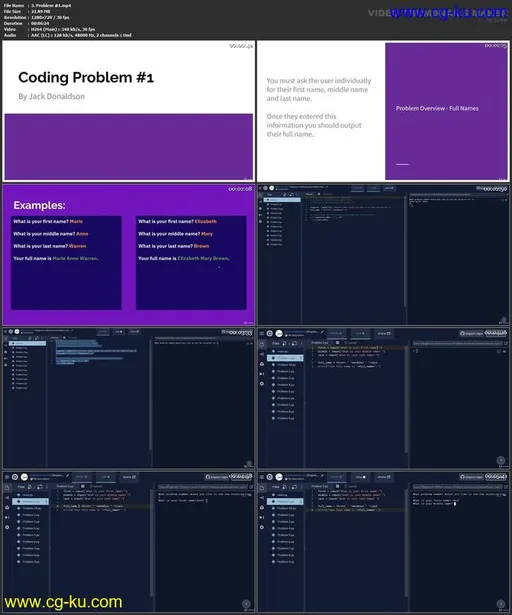512x615 pixels.
Task: Click share button in empty-console IDE frame
Action: (384, 333)
